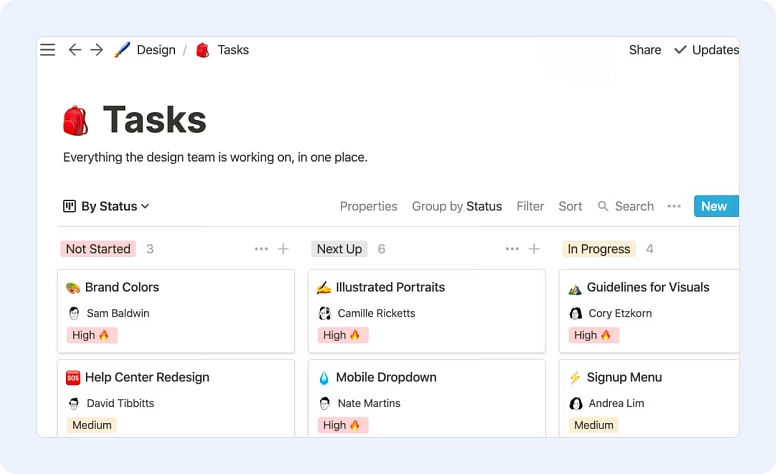This screenshot has width=776, height=474.
Task: Go back with the left arrow
Action: [x=75, y=50]
